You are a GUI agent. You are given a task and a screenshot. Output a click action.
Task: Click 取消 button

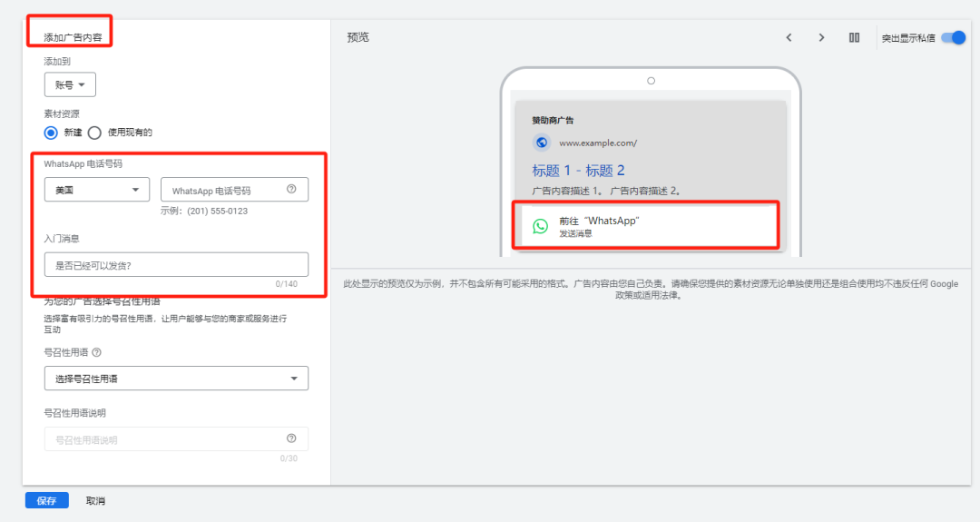pyautogui.click(x=95, y=501)
